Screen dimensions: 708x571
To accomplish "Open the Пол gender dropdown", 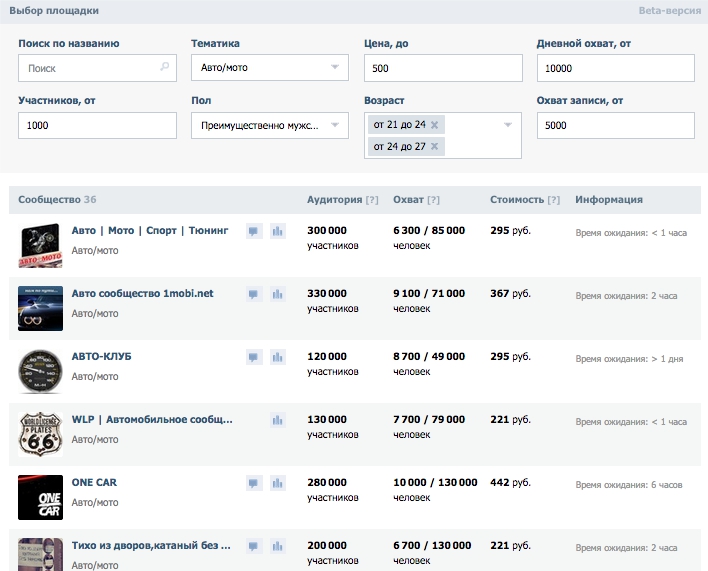I will 334,126.
